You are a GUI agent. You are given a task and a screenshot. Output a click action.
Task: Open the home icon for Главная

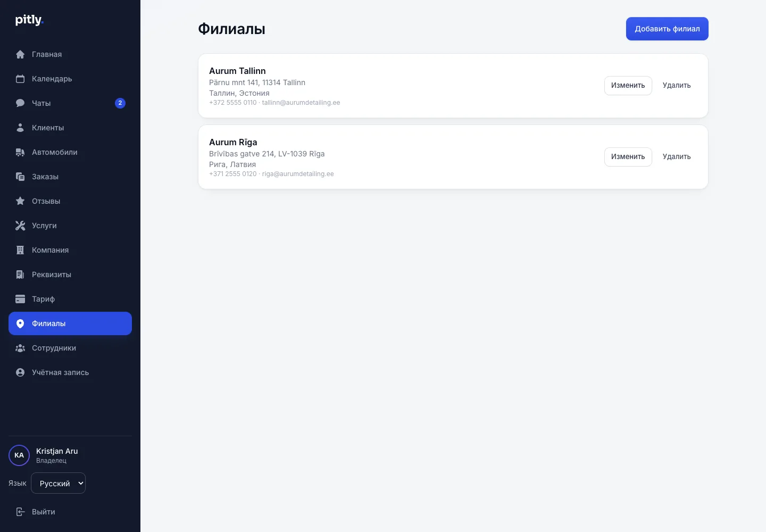[20, 54]
